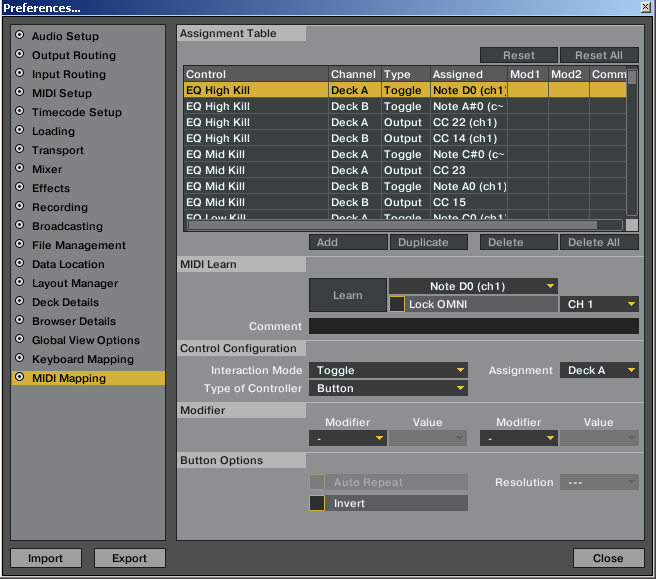656x579 pixels.
Task: Click the bullet icon next to Layout Manager
Action: click(19, 282)
